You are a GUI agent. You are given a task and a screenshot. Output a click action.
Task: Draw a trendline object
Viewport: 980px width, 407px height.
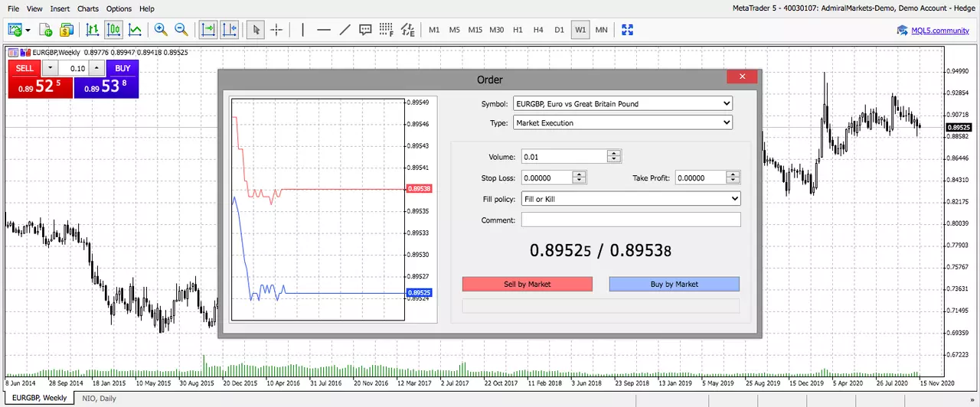coord(345,30)
